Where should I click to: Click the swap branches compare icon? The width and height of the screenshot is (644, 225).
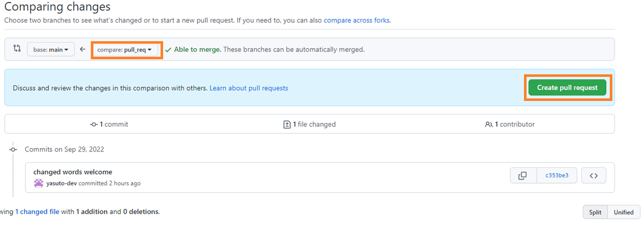(17, 49)
